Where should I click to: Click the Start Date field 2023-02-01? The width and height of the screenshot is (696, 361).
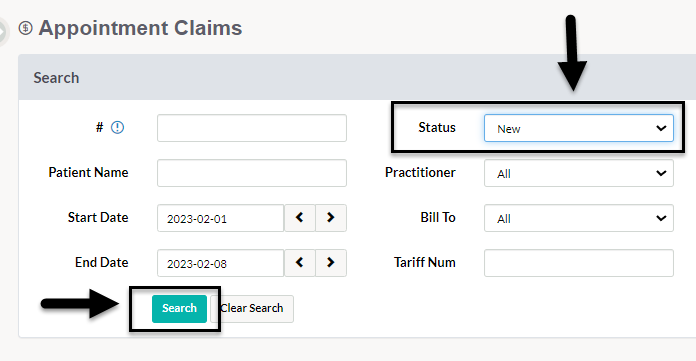click(220, 218)
